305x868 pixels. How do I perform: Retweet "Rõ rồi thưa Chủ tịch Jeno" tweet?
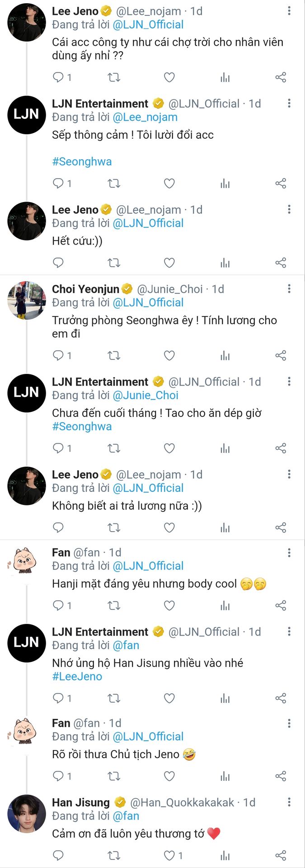114,776
